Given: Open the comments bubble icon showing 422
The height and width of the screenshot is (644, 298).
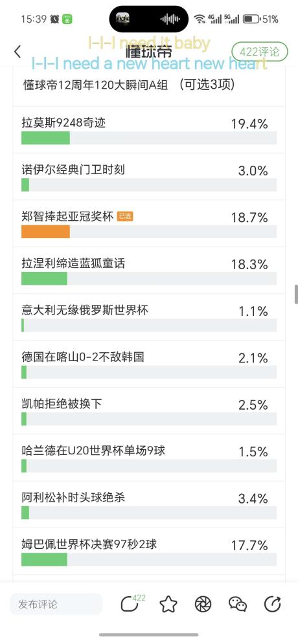Looking at the screenshot, I should 132,603.
